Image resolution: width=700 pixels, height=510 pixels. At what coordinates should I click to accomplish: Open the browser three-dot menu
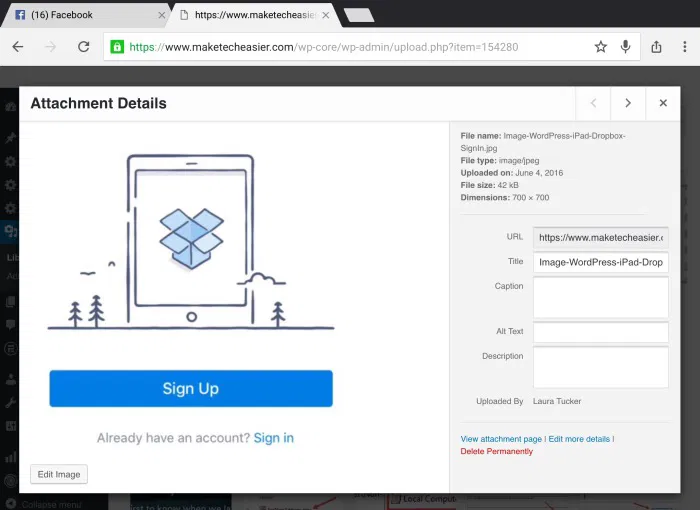click(685, 47)
